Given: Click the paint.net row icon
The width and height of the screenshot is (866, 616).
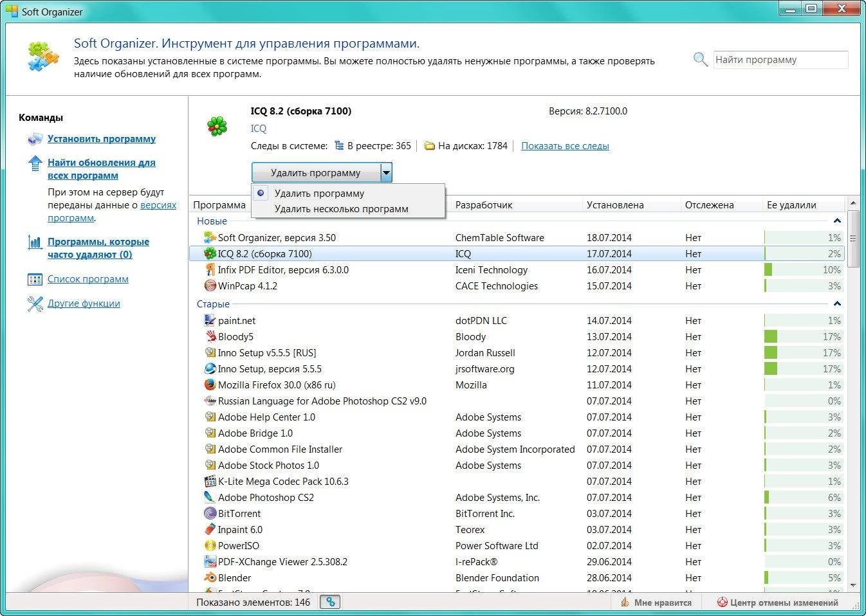Looking at the screenshot, I should tap(210, 320).
